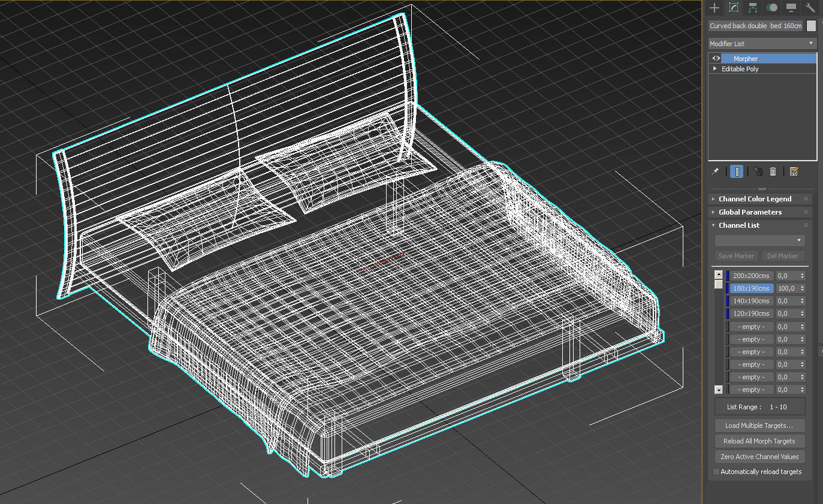Click the Make Unique icon
The width and height of the screenshot is (823, 504).
click(758, 171)
